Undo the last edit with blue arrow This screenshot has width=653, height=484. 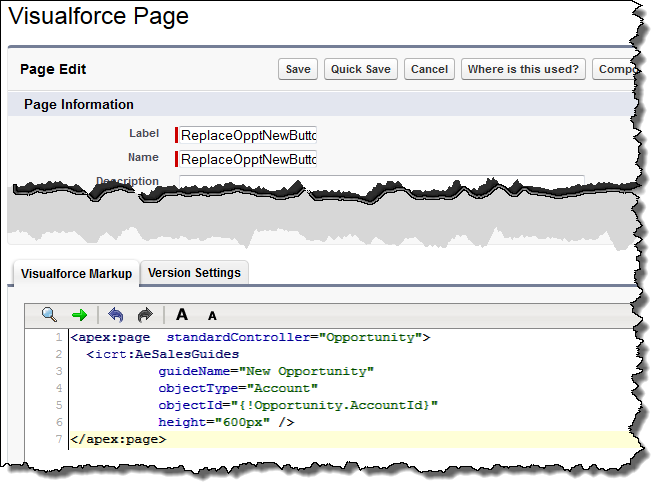[115, 315]
